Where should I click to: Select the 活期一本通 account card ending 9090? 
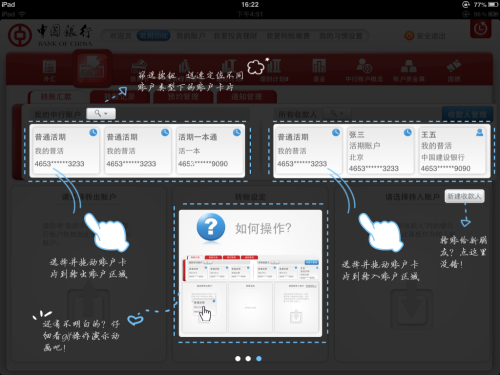coord(209,150)
